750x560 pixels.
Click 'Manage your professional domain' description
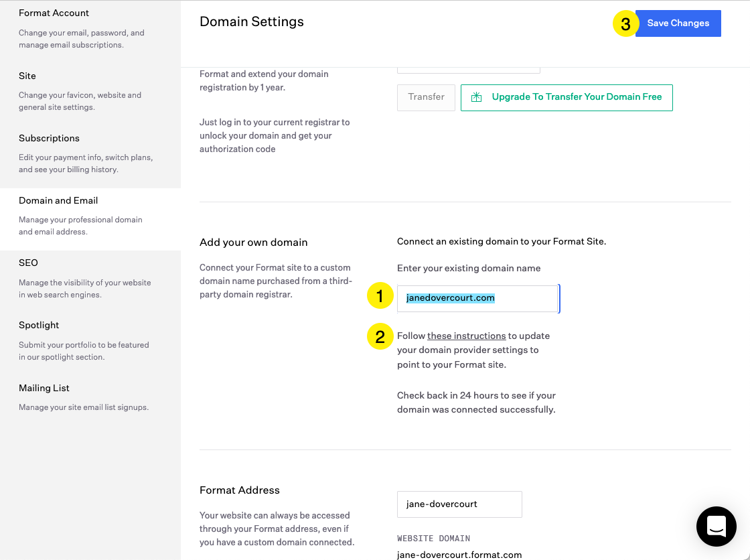(x=80, y=226)
